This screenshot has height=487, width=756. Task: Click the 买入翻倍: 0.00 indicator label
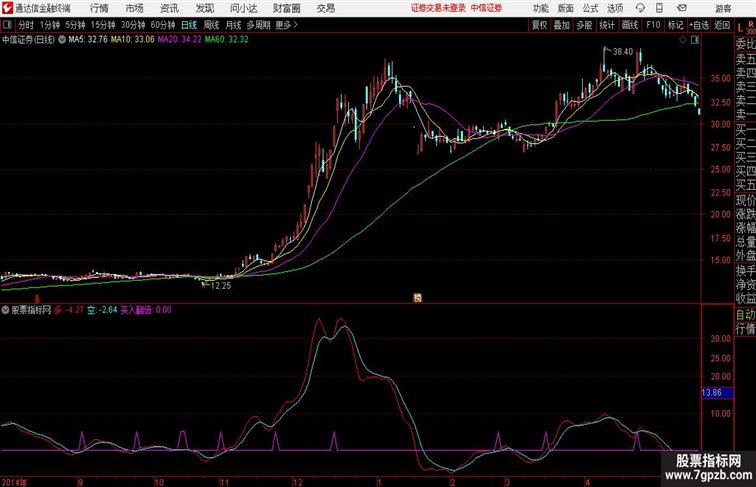(146, 310)
